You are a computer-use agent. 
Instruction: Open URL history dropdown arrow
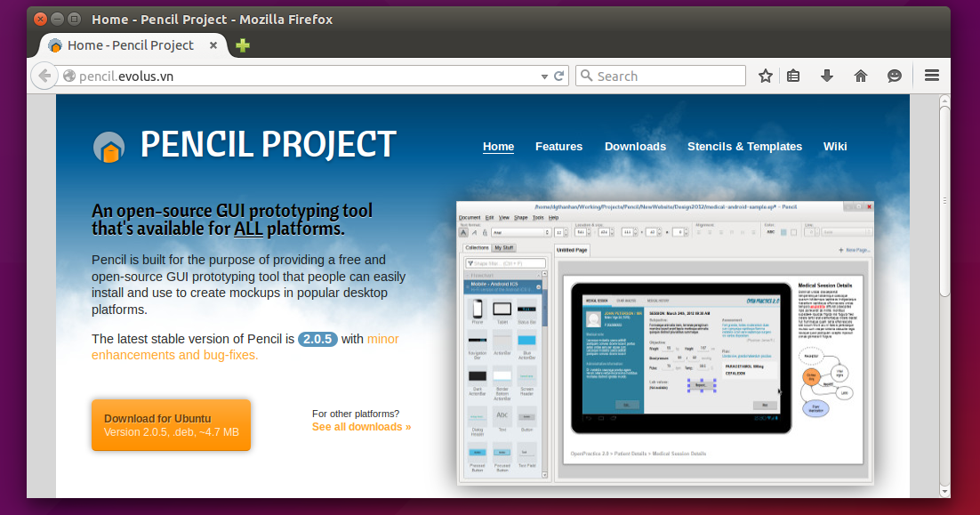coord(544,76)
